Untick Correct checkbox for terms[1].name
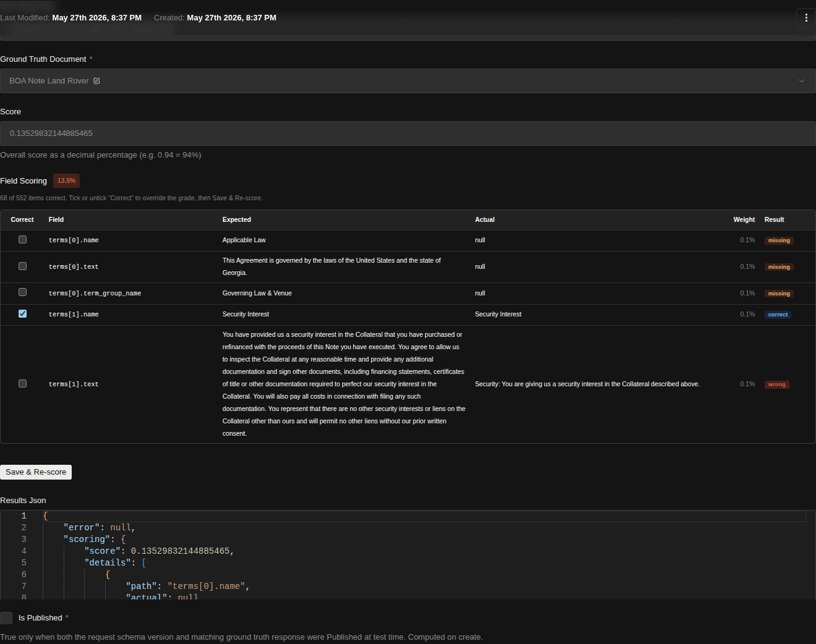This screenshot has width=816, height=644. point(23,314)
